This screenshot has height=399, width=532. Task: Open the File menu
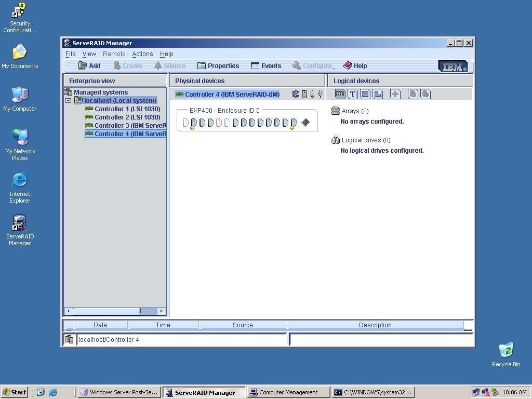click(x=70, y=54)
